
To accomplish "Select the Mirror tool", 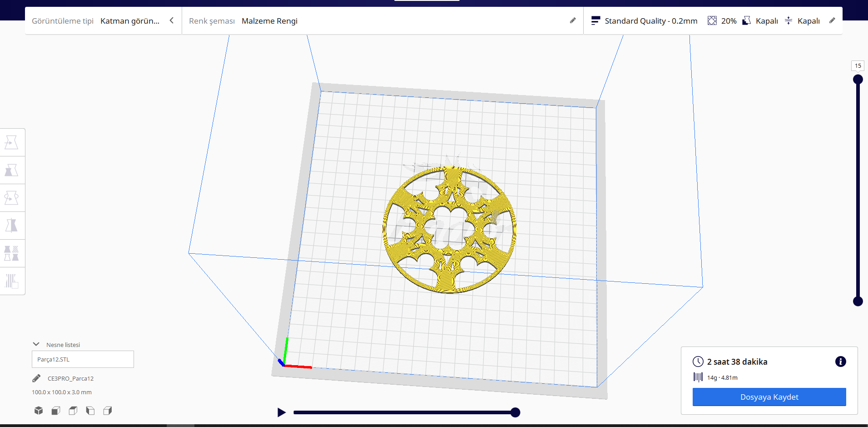I will coord(12,225).
